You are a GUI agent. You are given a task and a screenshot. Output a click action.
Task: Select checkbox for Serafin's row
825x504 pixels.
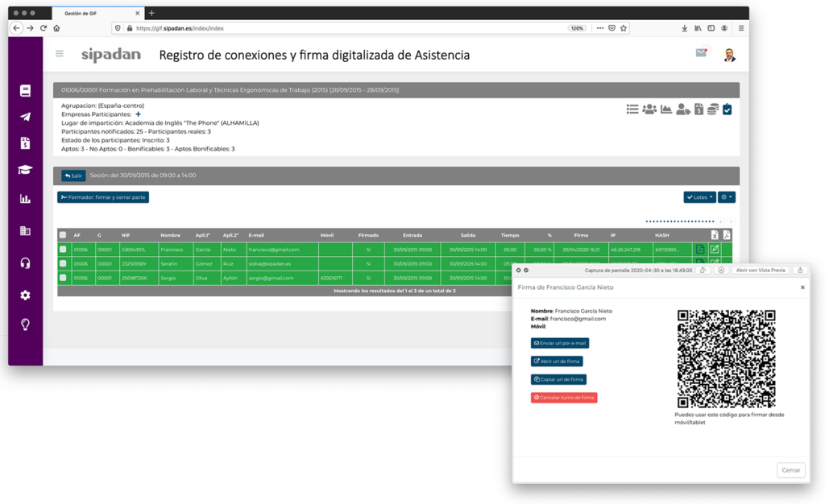63,263
